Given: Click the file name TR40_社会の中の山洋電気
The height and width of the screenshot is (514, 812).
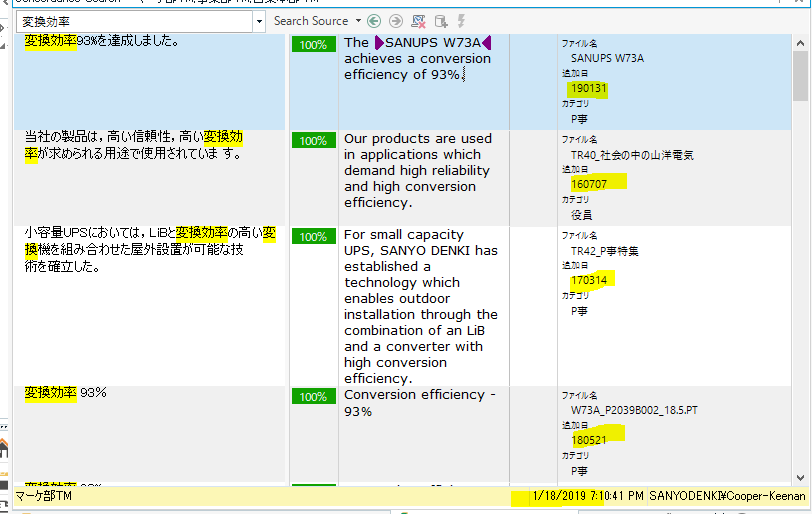Looking at the screenshot, I should [632, 155].
